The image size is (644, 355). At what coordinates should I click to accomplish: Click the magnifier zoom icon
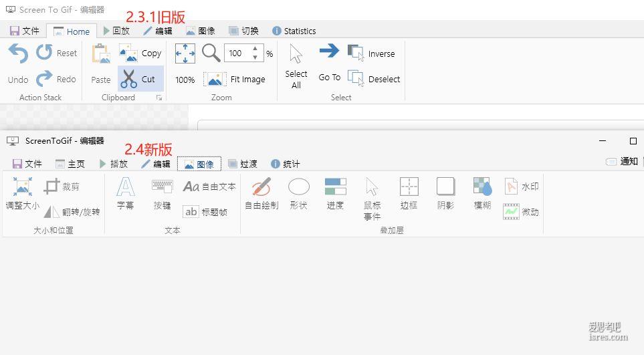coord(211,53)
